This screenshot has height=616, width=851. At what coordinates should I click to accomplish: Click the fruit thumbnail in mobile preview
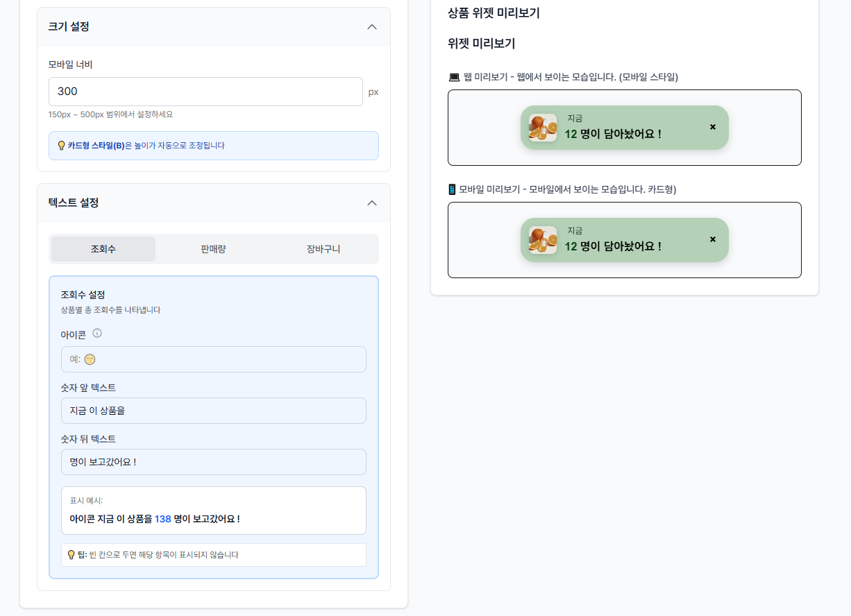(x=543, y=240)
